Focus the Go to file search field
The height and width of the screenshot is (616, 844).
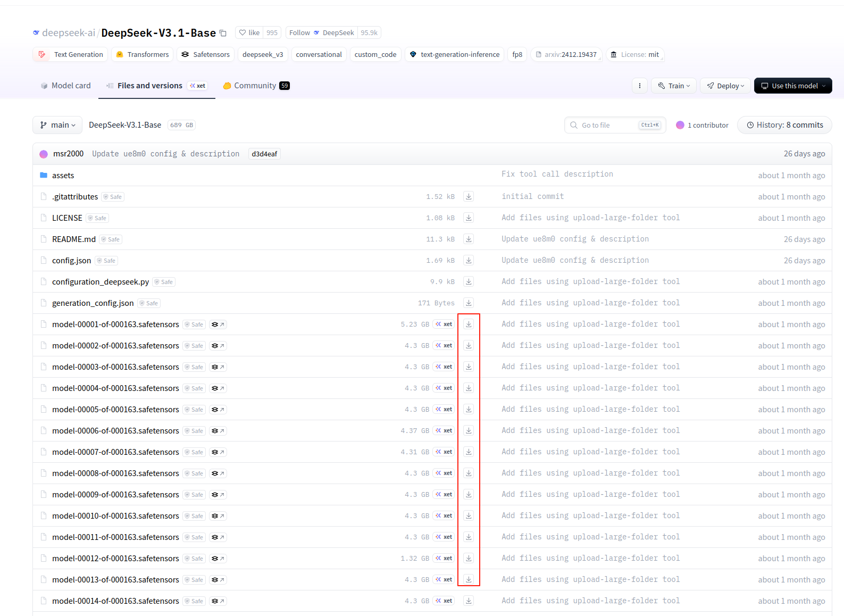point(615,125)
